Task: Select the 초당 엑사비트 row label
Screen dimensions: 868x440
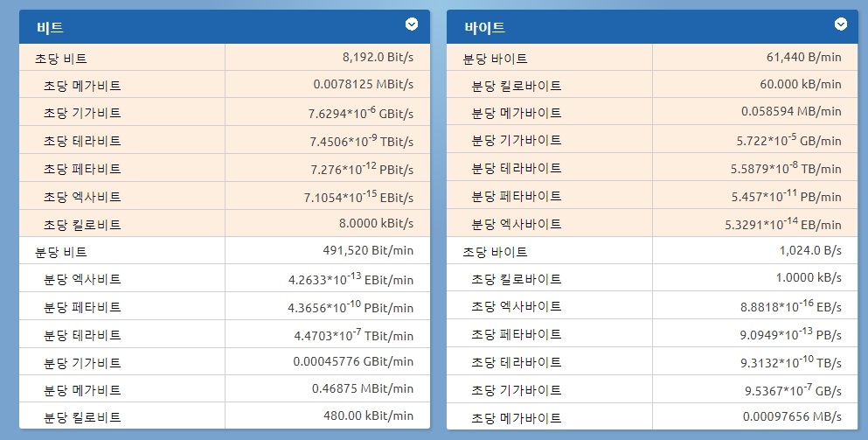Action: click(x=82, y=198)
